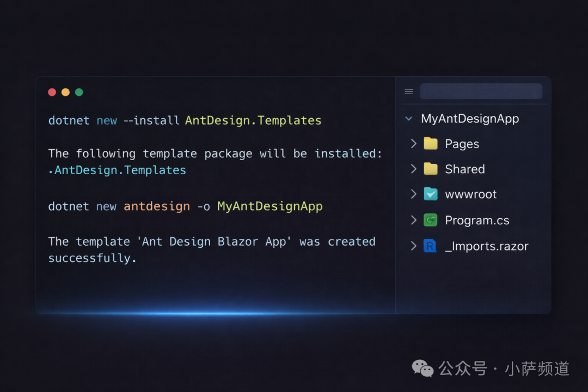Screen dimensions: 588x392
Task: Click the search field above the file tree
Action: [x=481, y=91]
